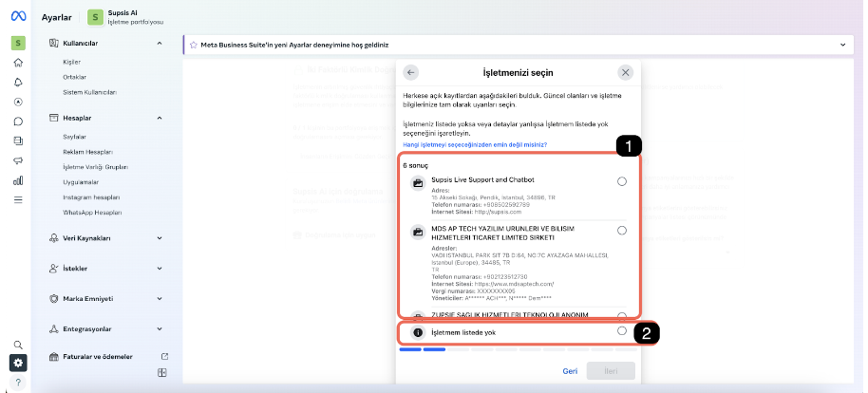Open Kişiler in sidebar
This screenshot has width=868, height=393.
coord(72,62)
